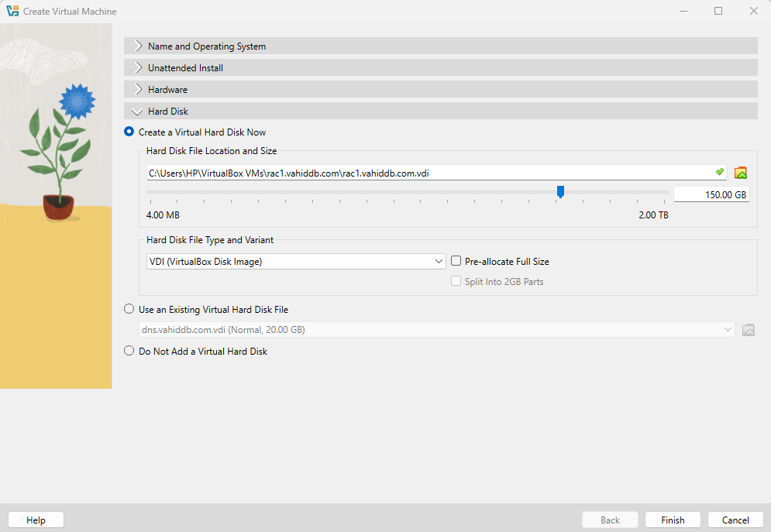Click the 150.00 GB size field
Image resolution: width=771 pixels, height=532 pixels.
(x=711, y=194)
